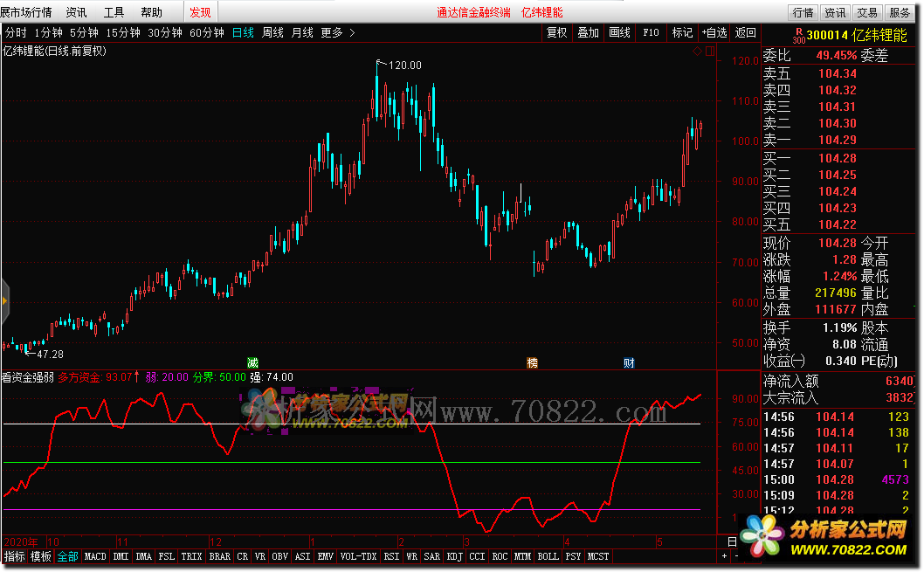The image size is (924, 572).
Task: Select the 日线 period
Action: pyautogui.click(x=243, y=32)
